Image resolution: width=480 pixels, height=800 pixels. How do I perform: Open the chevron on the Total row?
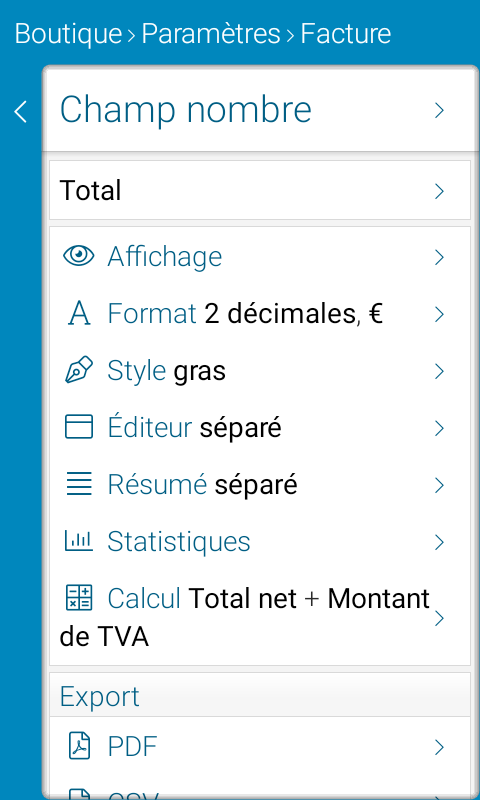click(x=439, y=191)
